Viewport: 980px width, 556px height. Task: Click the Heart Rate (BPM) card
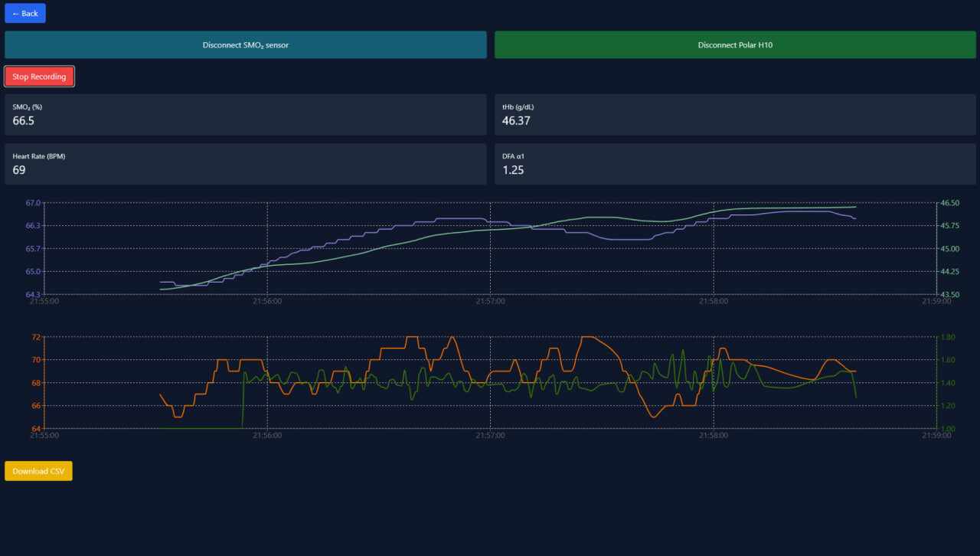(x=245, y=164)
